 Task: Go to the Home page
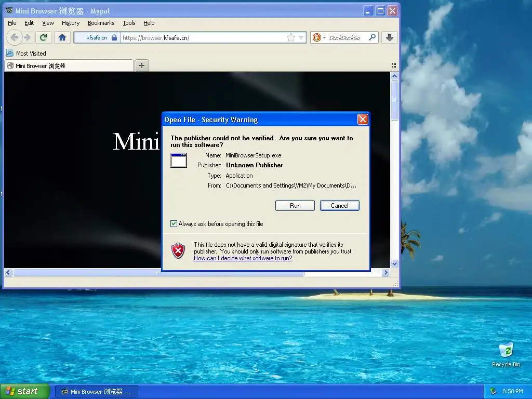click(x=62, y=37)
